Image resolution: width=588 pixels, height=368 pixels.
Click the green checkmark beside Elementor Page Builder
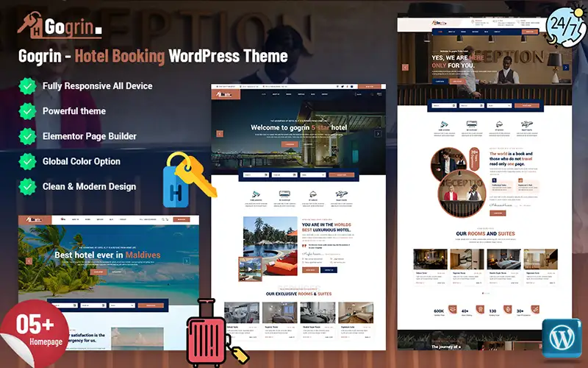(28, 136)
